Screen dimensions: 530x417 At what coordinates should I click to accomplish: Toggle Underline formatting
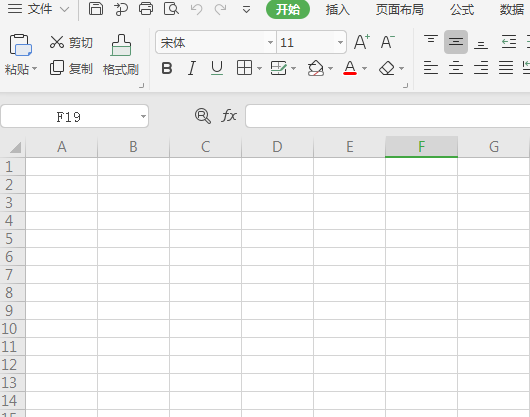pyautogui.click(x=217, y=69)
